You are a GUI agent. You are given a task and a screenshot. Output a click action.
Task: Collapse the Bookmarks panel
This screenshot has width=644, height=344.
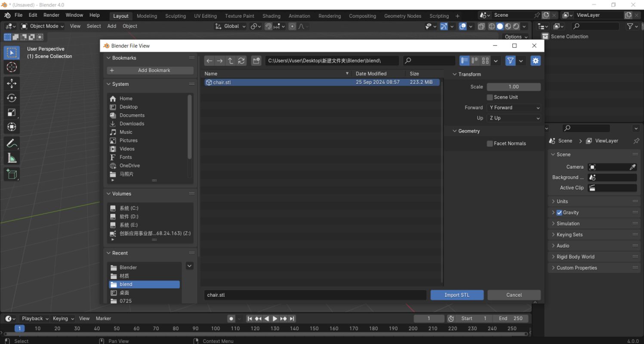pyautogui.click(x=108, y=58)
